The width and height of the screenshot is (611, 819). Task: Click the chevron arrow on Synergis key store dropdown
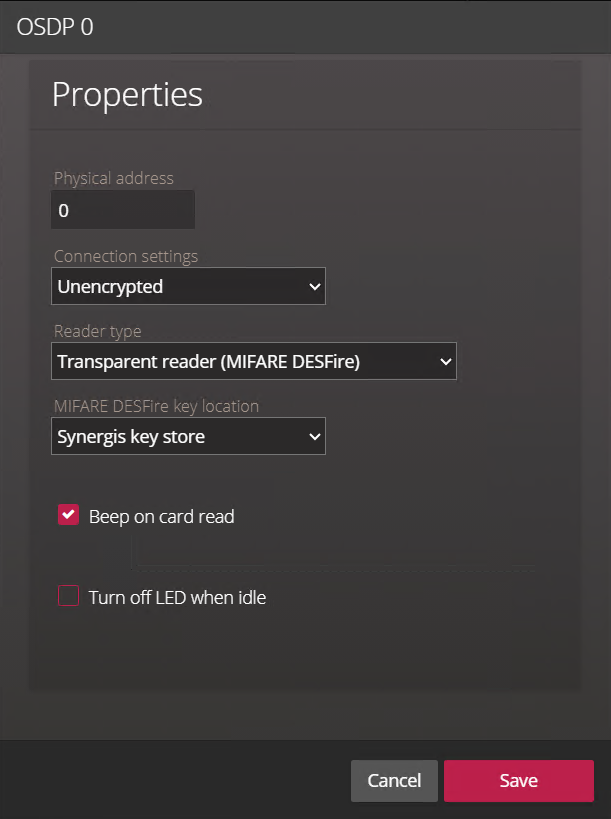point(315,437)
